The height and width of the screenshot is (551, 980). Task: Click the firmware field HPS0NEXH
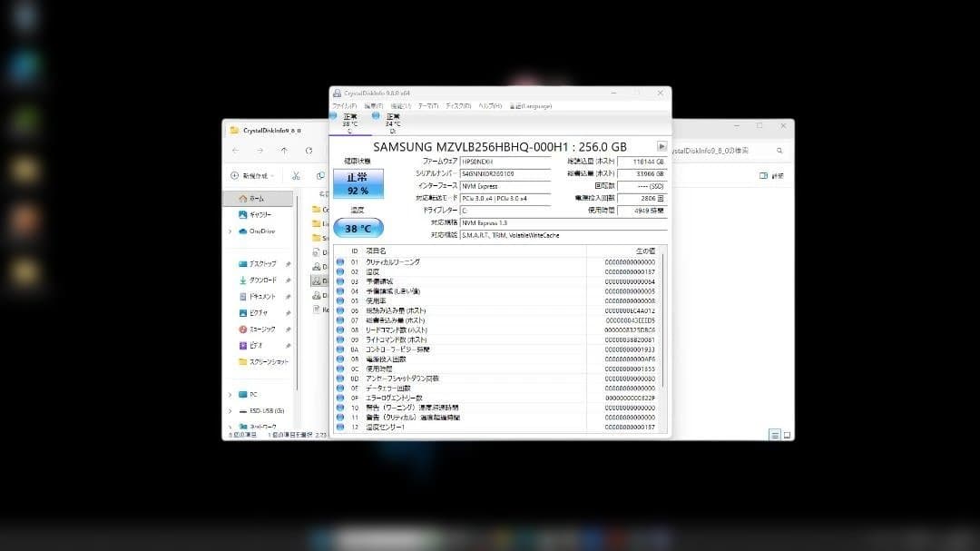tap(505, 162)
